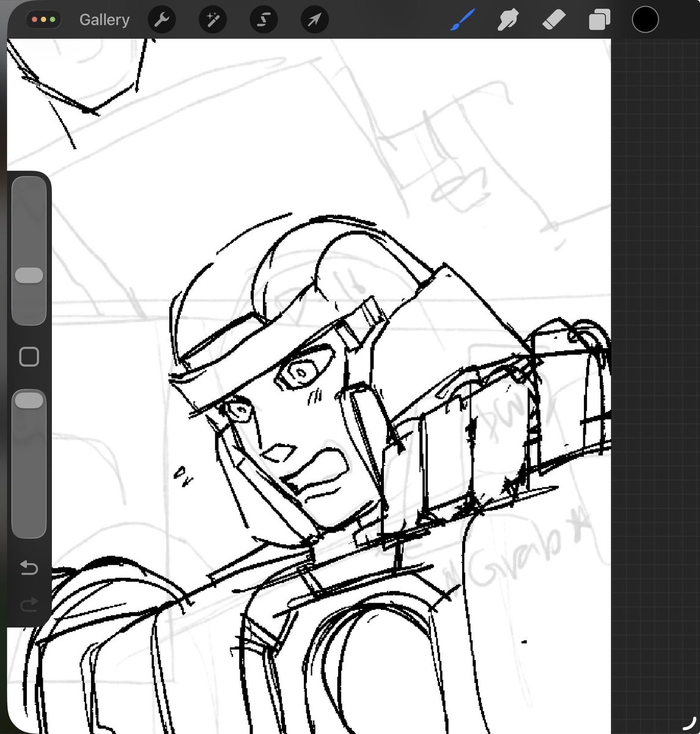Click the brush opacity slider handle
The height and width of the screenshot is (734, 700).
tap(29, 400)
